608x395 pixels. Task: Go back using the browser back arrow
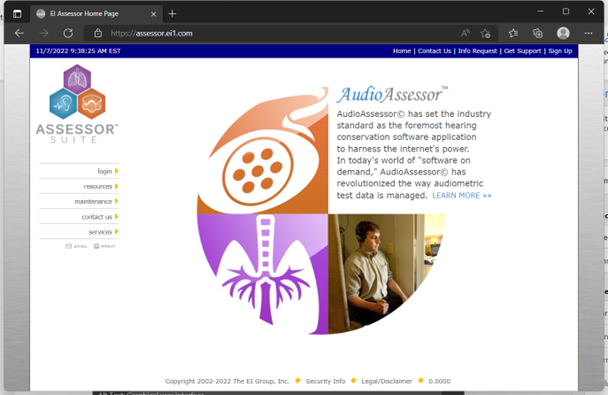(19, 33)
